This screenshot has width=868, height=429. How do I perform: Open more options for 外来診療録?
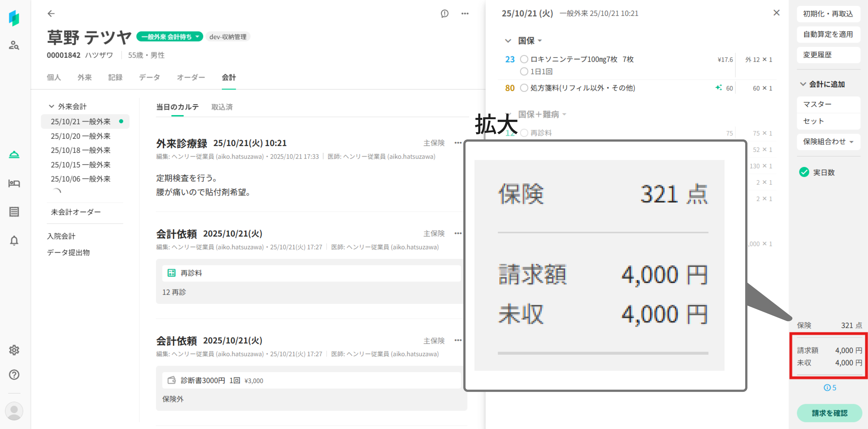pos(458,143)
